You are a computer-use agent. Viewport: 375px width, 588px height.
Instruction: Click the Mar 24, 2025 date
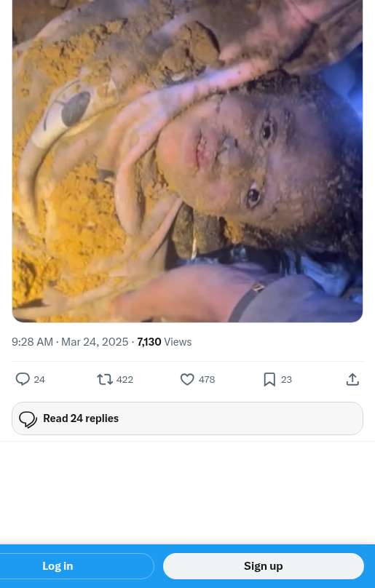click(x=95, y=341)
